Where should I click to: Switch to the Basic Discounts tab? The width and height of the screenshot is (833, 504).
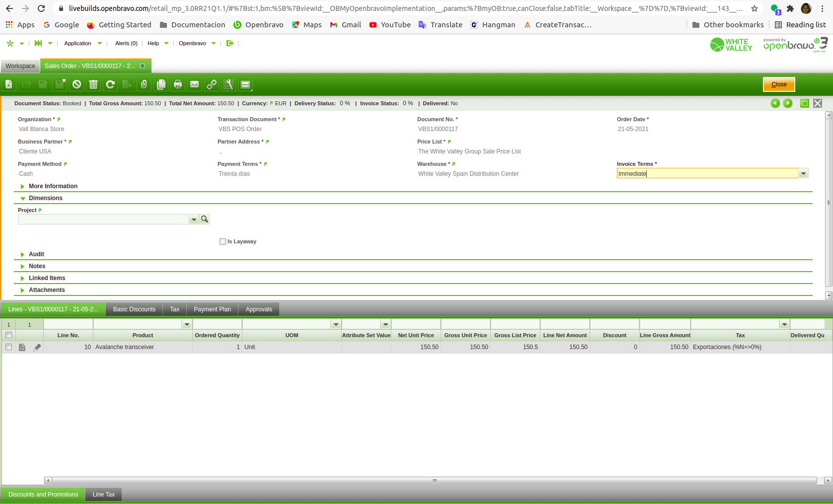coord(134,309)
